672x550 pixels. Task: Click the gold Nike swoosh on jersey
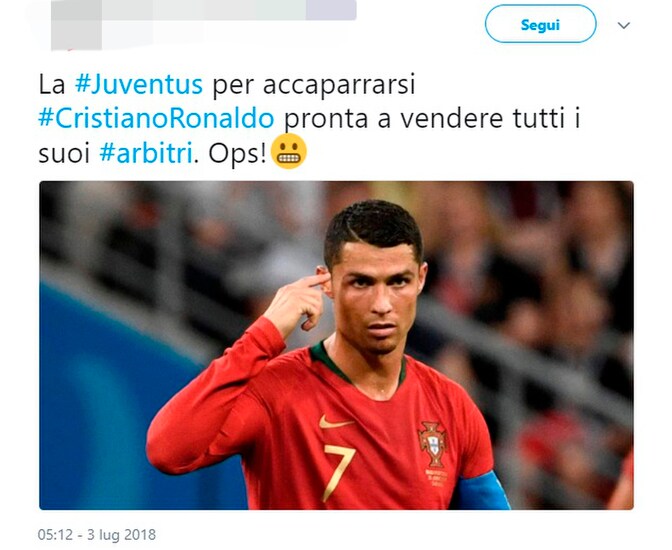click(335, 422)
